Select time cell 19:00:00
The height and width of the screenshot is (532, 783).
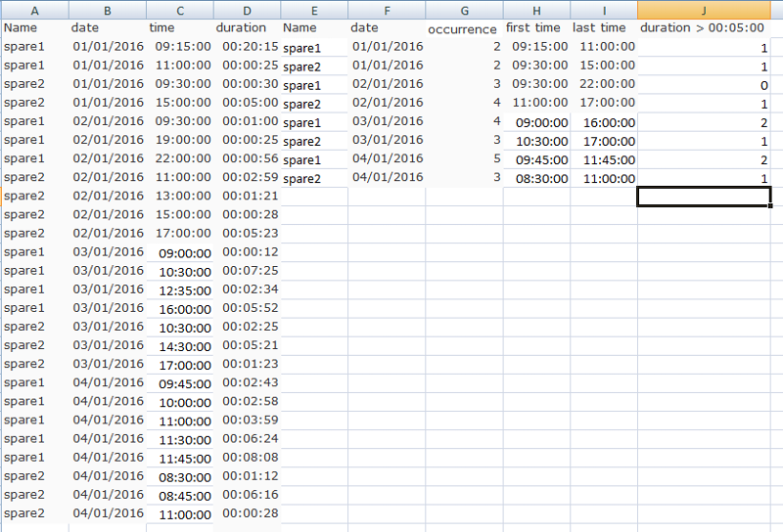pos(180,140)
